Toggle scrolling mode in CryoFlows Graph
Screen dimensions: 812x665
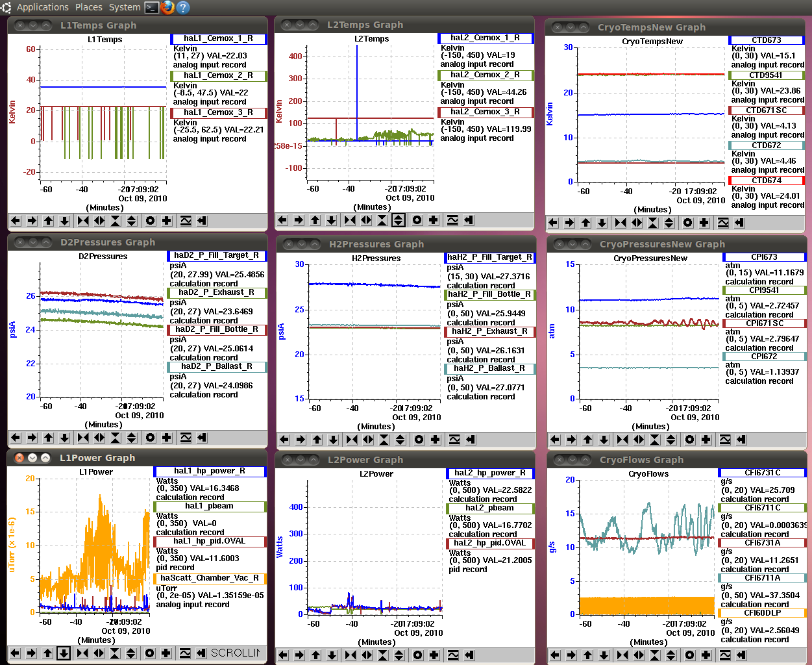[741, 655]
